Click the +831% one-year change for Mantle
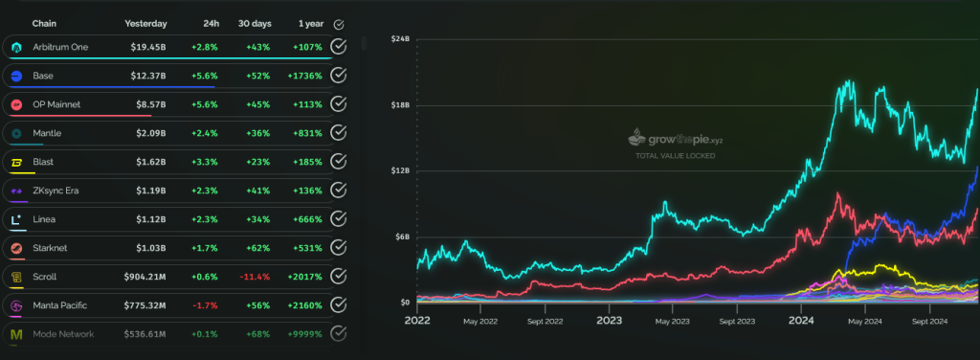This screenshot has width=980, height=360. (307, 133)
